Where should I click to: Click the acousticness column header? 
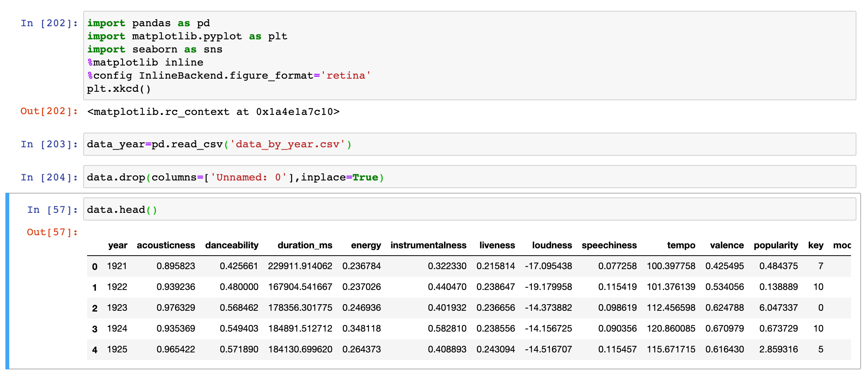point(166,245)
